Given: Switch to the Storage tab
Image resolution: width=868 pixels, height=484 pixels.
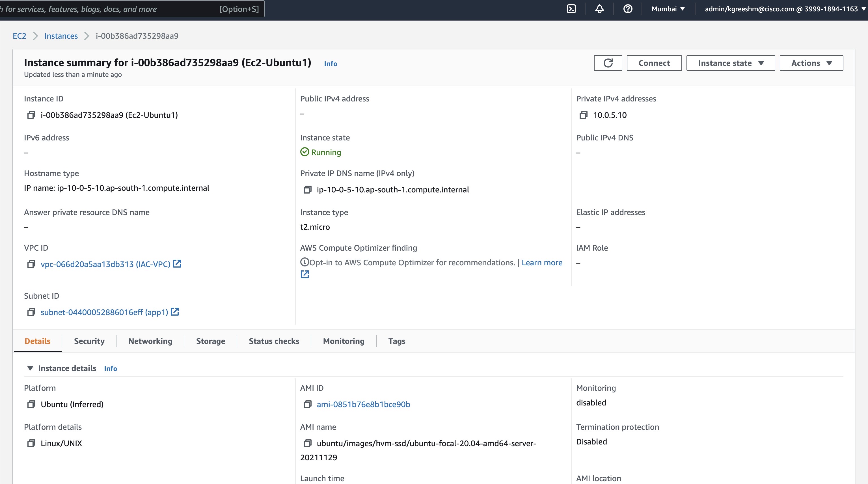Looking at the screenshot, I should pos(211,341).
